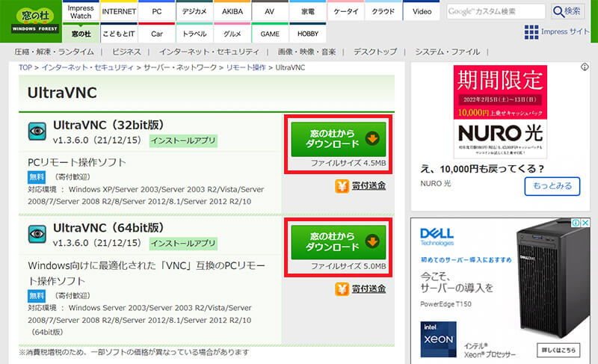Click the NURO 光 期間限定 ad banner image
The width and height of the screenshot is (598, 364).
(x=500, y=111)
